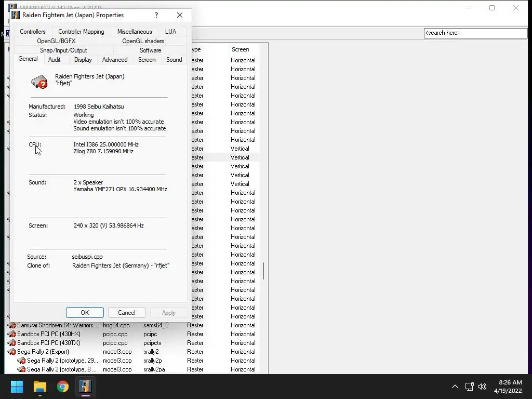
Task: Open Snap/Input/Output tab
Action: tap(63, 50)
